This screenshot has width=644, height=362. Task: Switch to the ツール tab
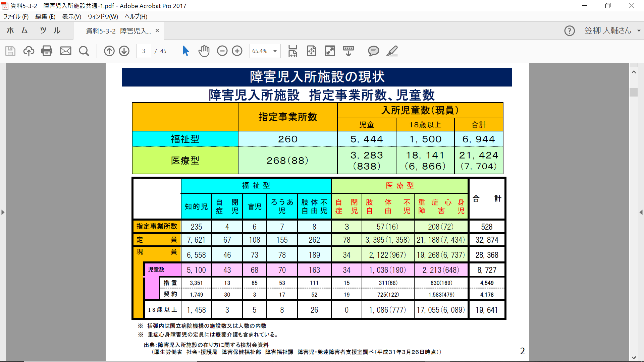point(50,31)
